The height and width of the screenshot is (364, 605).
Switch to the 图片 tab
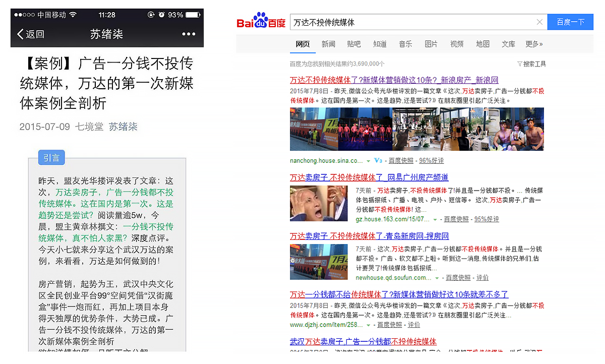[431, 44]
